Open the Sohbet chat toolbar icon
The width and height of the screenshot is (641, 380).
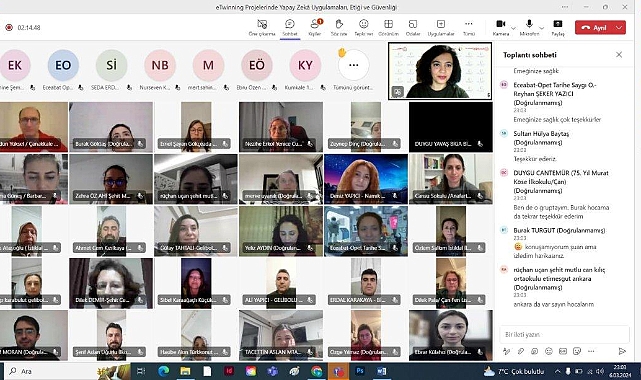point(290,27)
